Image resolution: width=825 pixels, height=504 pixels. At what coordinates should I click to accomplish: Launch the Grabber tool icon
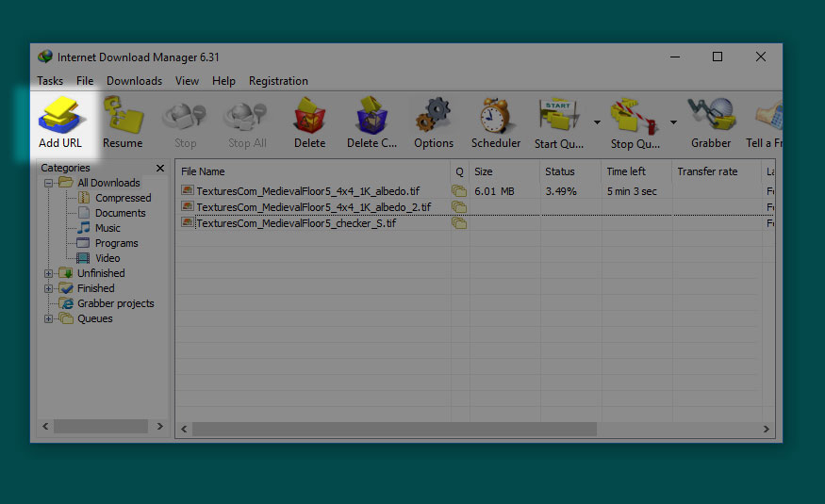710,114
